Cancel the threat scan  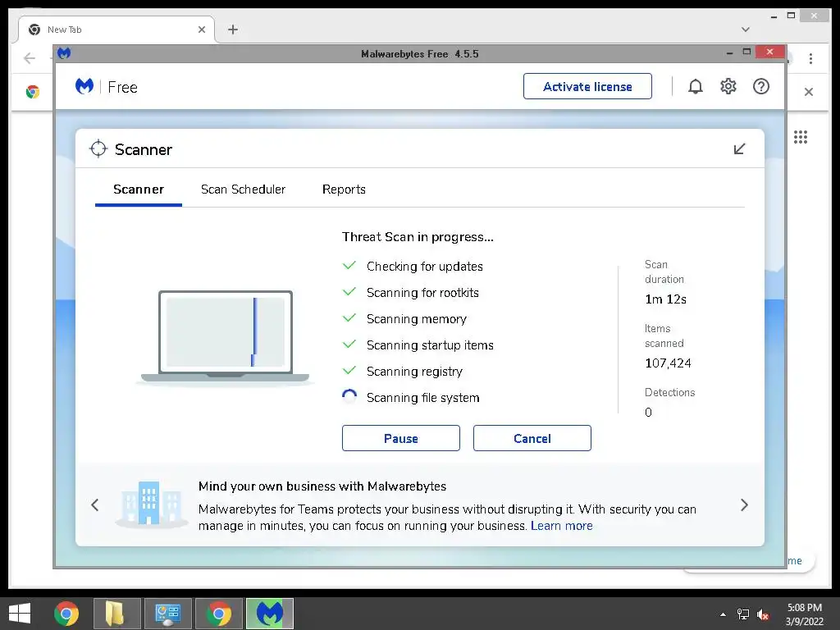tap(532, 438)
